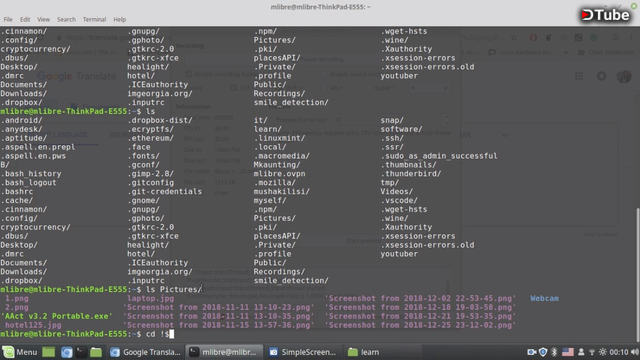Click the 'hotel125.jpg' file name

coord(33,325)
